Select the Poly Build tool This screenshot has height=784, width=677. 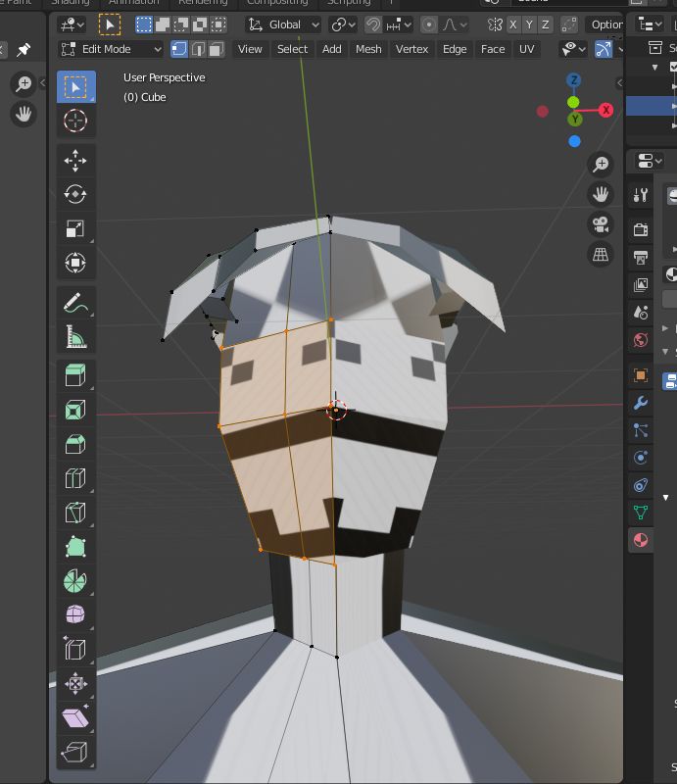point(75,547)
